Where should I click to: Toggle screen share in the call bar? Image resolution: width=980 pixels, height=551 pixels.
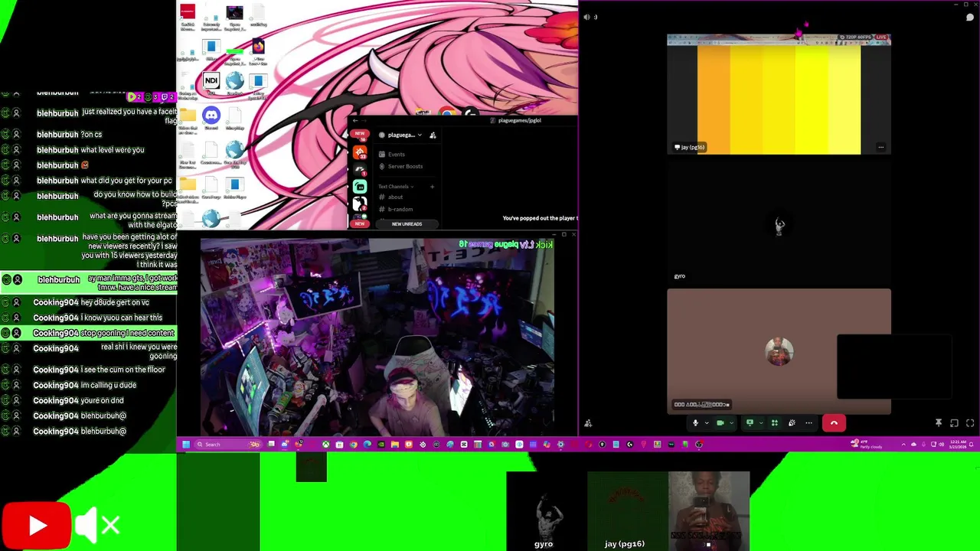tap(750, 422)
